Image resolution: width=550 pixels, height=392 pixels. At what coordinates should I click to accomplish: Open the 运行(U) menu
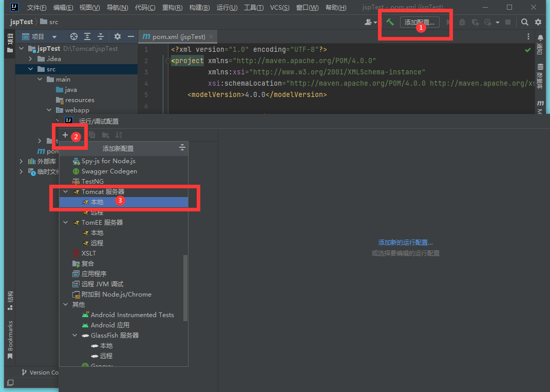coord(226,8)
